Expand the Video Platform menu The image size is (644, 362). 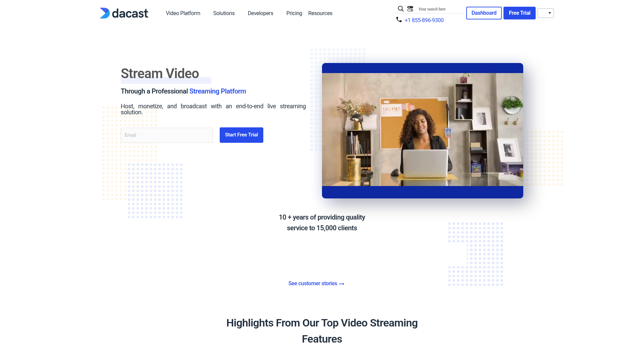(183, 13)
